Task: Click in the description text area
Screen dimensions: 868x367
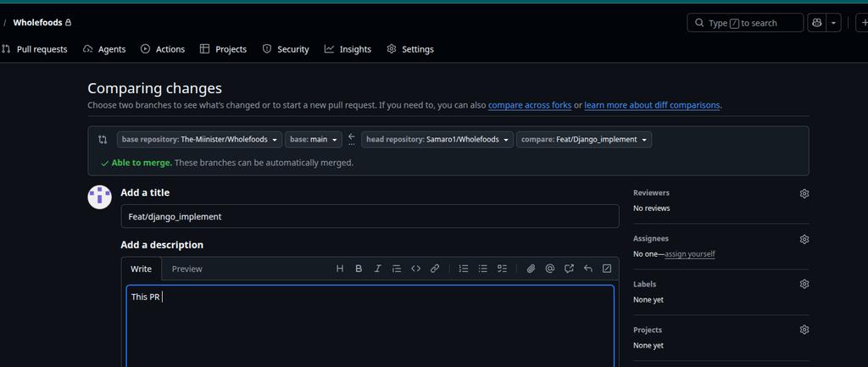Action: [370, 326]
